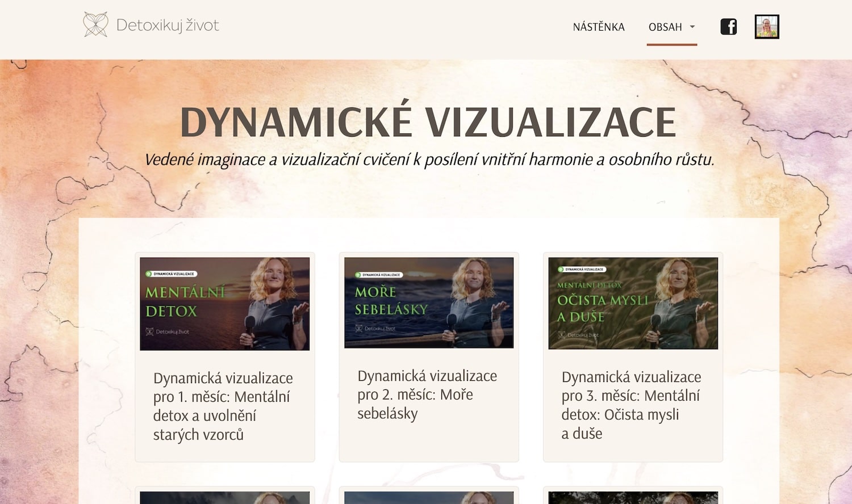Viewport: 852px width, 504px height.
Task: Open the link for month 1 visualization title
Action: 223,406
